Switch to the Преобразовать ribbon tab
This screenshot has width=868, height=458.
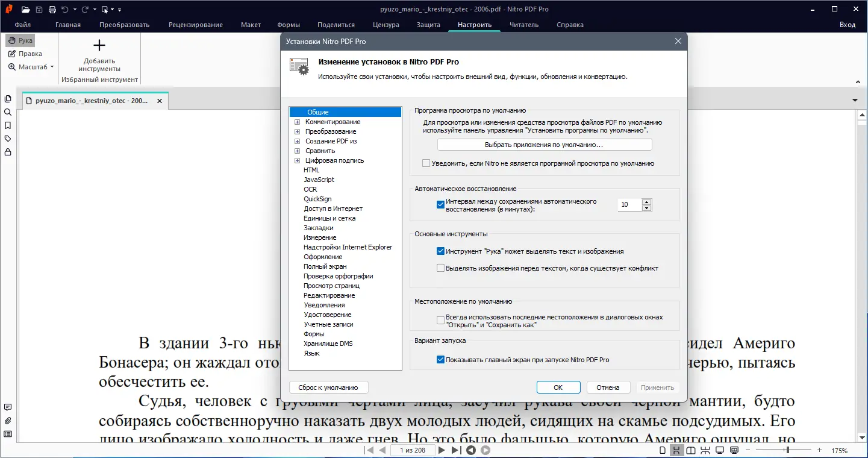point(125,25)
